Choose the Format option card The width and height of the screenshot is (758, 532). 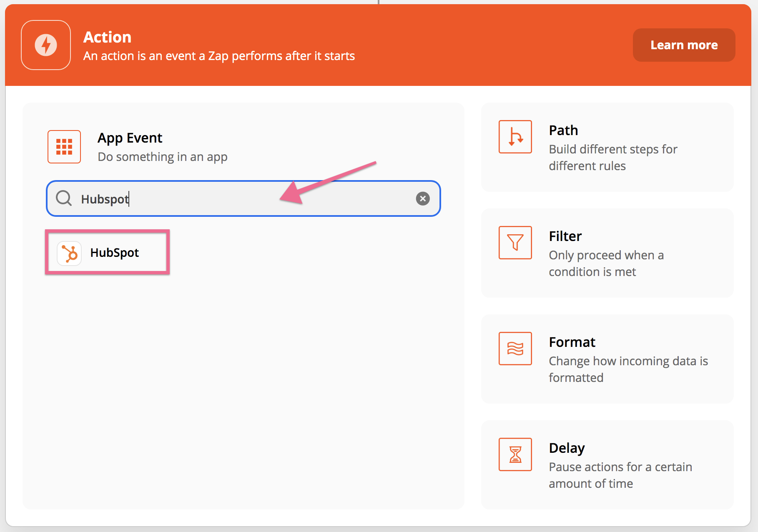(x=607, y=359)
